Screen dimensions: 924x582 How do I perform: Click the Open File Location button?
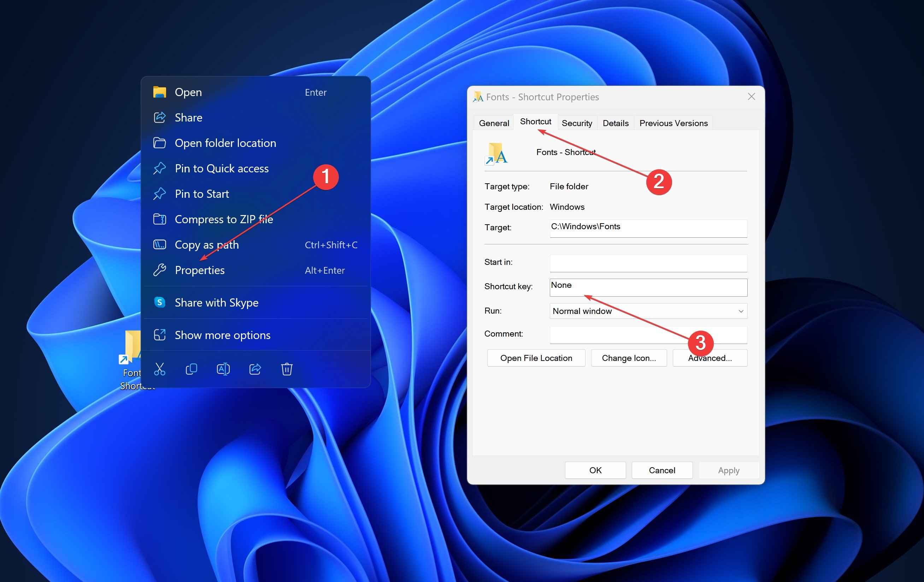(x=536, y=358)
